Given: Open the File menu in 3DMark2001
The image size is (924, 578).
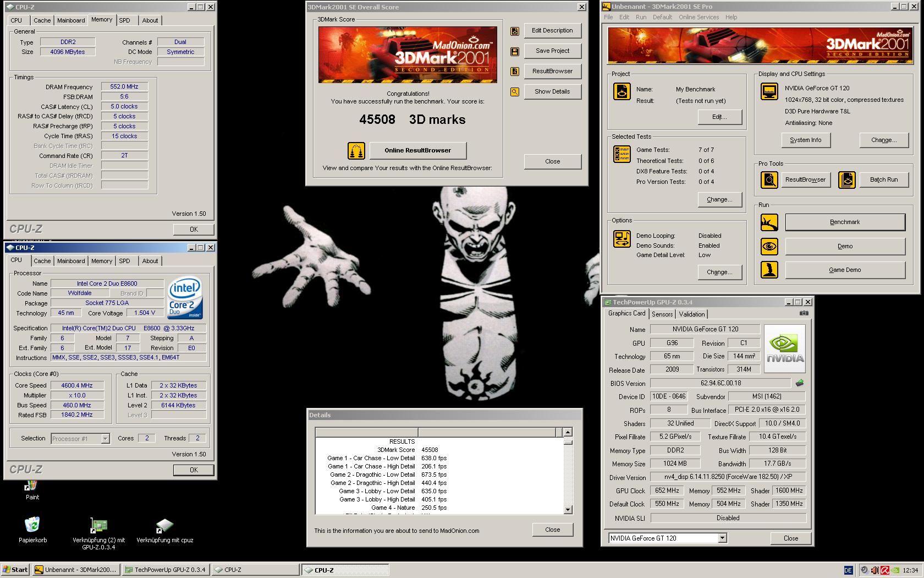Looking at the screenshot, I should pos(608,17).
